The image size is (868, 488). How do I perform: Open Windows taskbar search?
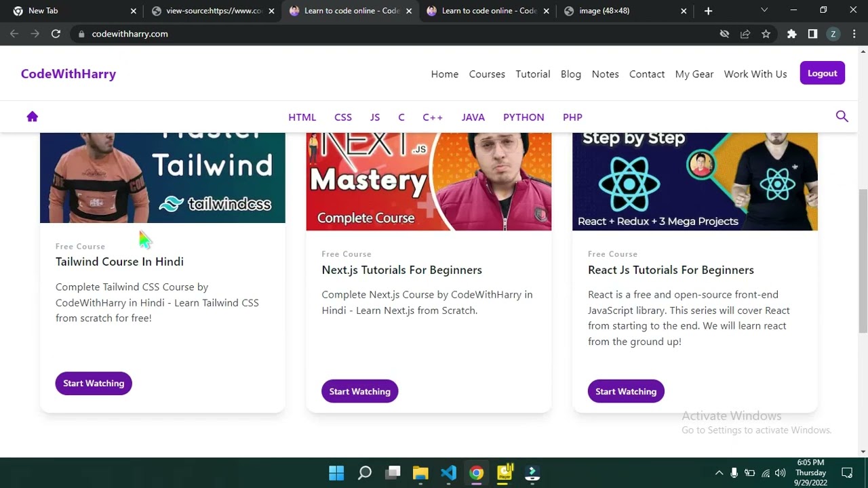point(365,473)
